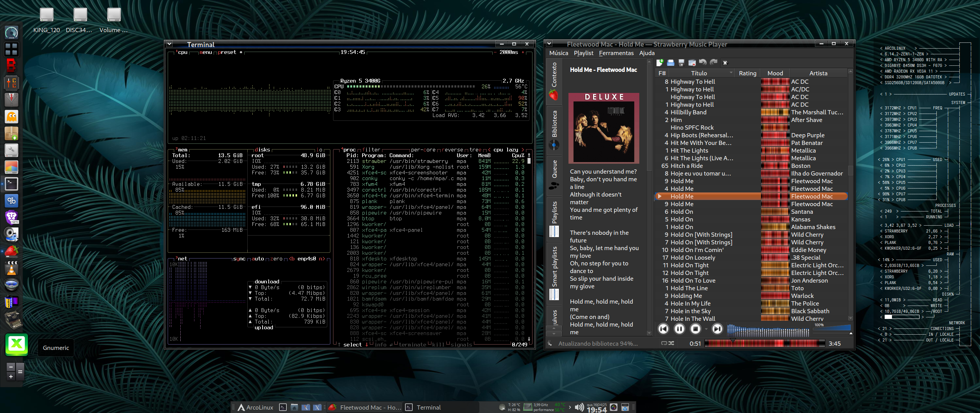Click the Artista column header

point(818,73)
